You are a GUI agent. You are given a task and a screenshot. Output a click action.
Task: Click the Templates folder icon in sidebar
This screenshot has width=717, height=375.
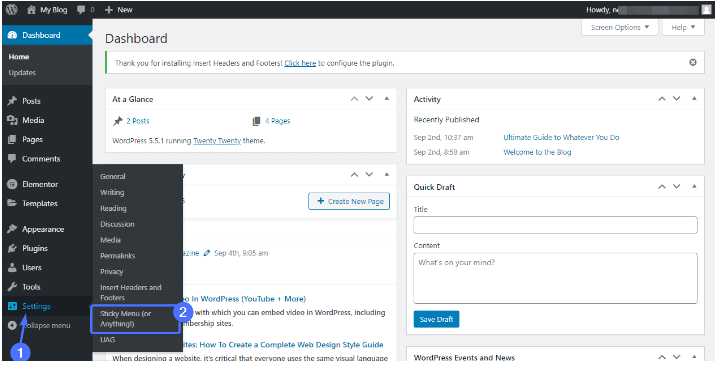tap(12, 203)
